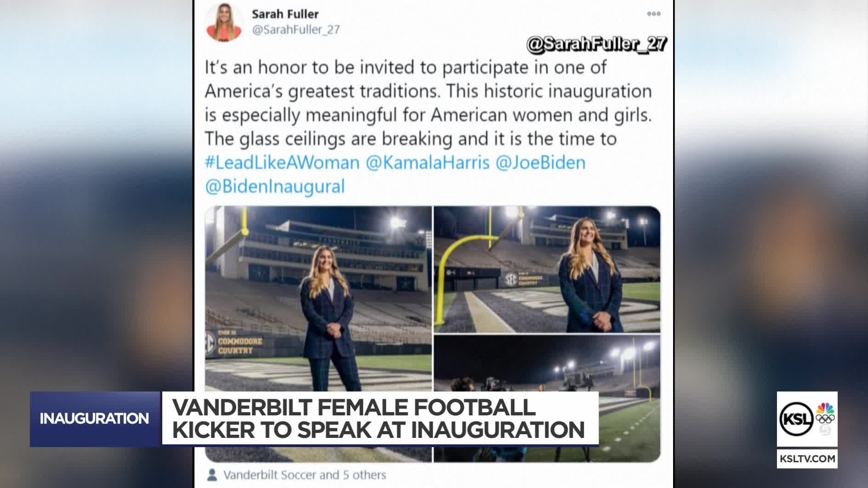Image resolution: width=868 pixels, height=488 pixels.
Task: Click the KSL circular logo
Action: pos(796,420)
